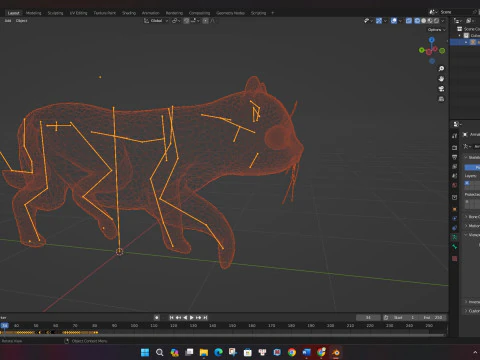Toggle viewport overlays
This screenshot has height=360, width=480.
click(394, 21)
